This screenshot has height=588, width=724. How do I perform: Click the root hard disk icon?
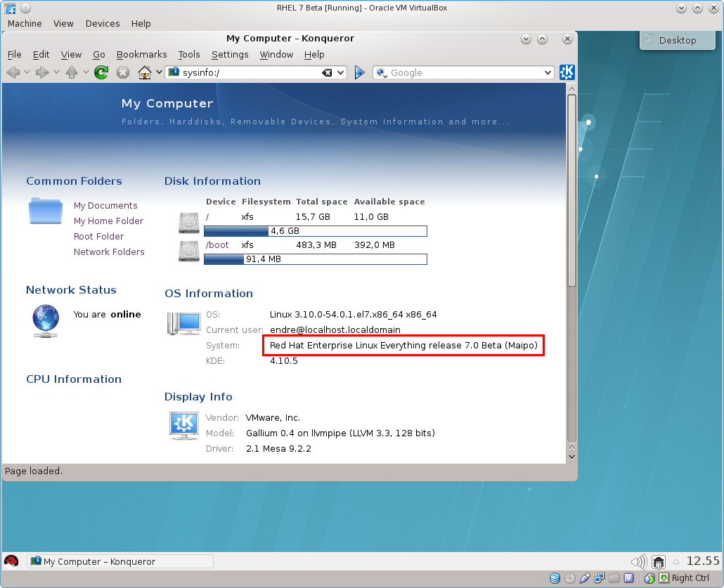point(189,223)
